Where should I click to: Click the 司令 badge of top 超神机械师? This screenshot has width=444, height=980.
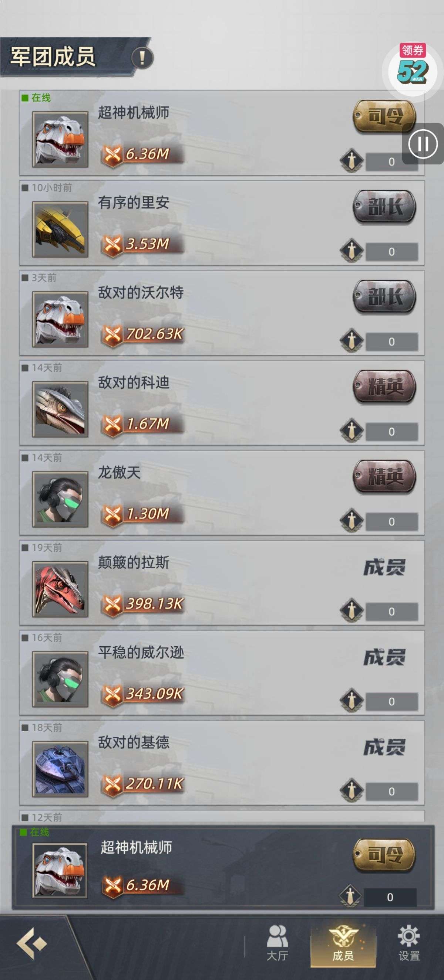tap(384, 116)
